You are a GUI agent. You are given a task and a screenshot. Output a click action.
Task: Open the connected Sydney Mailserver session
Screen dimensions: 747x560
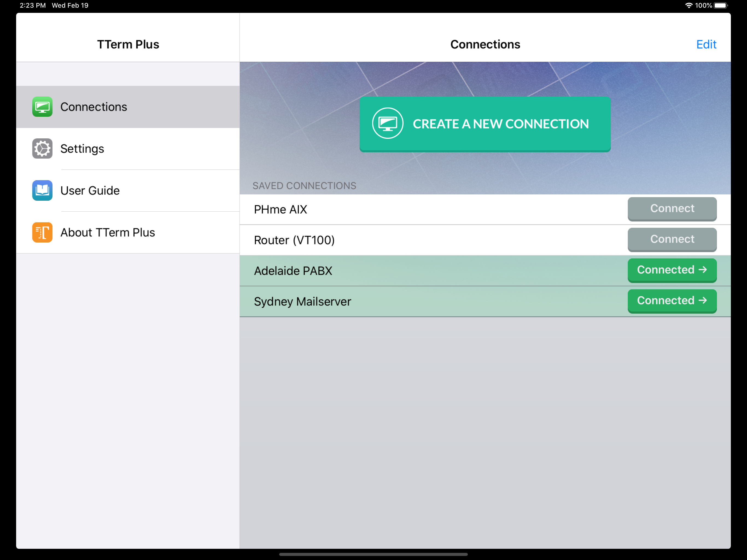[x=672, y=301]
